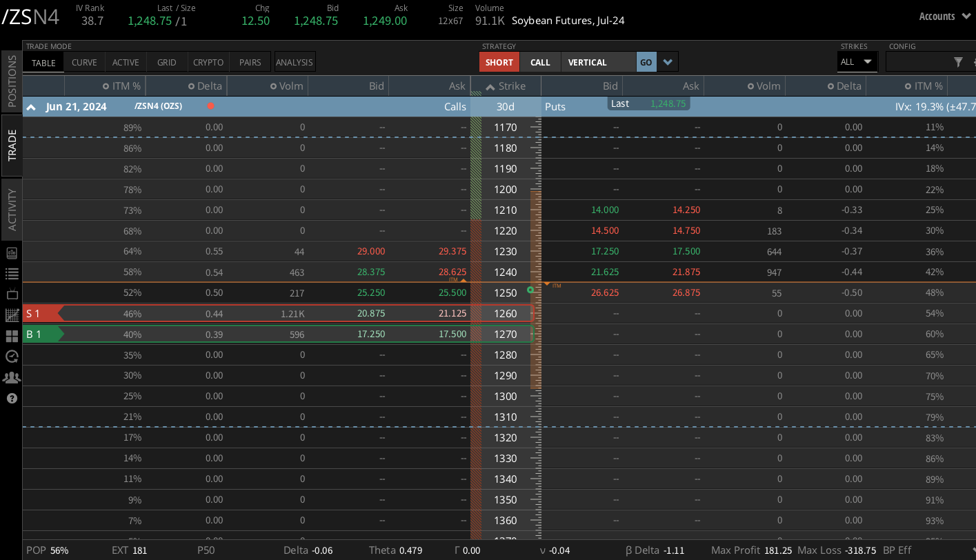Open the Accounts dropdown
The width and height of the screenshot is (976, 560).
(x=945, y=17)
